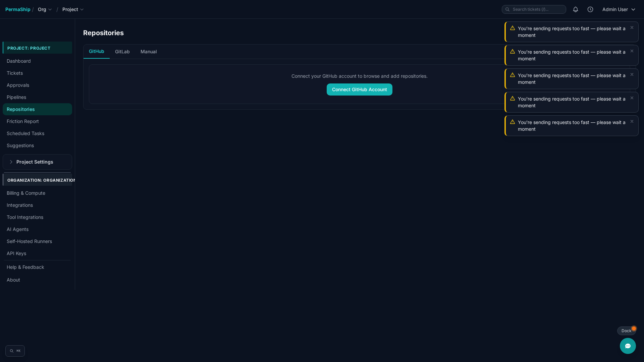Viewport: 644px width, 362px height.
Task: Open the notifications bell
Action: pos(576,9)
